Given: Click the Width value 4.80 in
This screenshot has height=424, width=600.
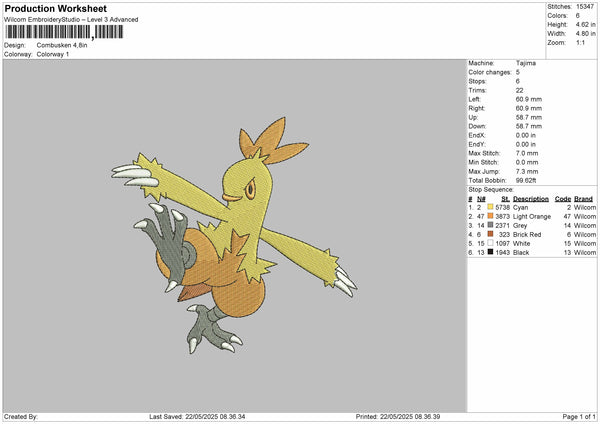Looking at the screenshot, I should [x=585, y=34].
